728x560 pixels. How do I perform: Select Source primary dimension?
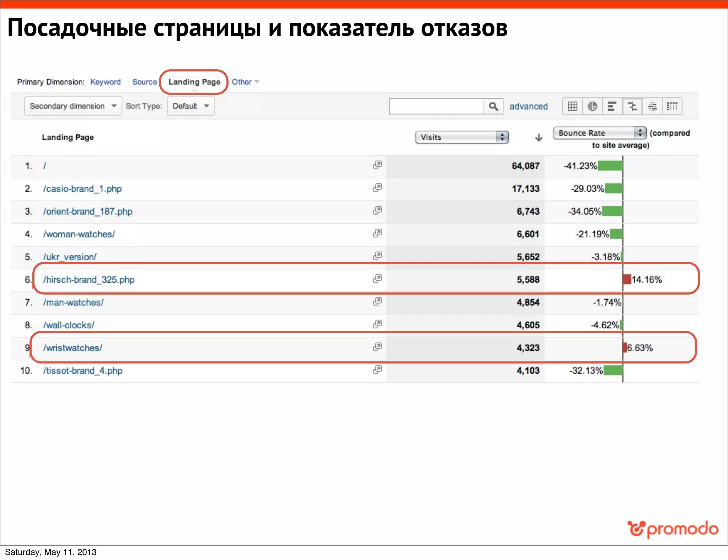144,82
